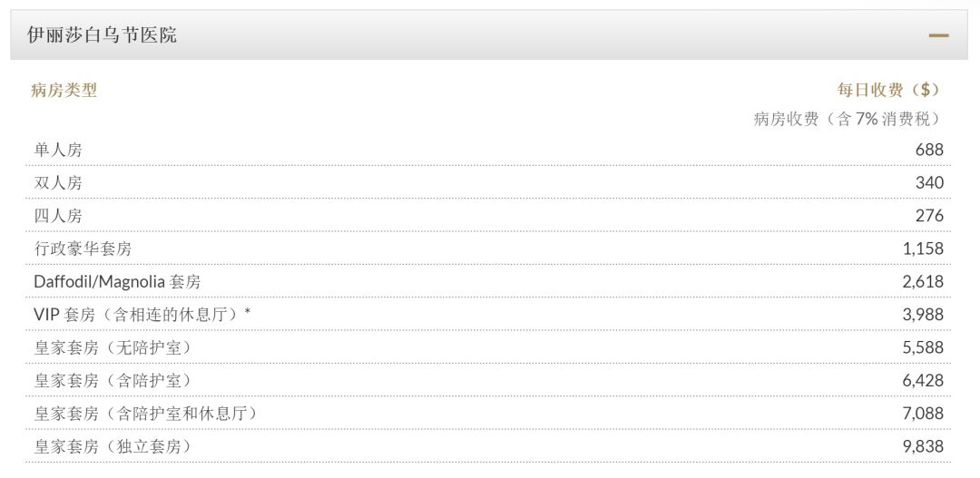Click the 病房收费（含 7% 消费税）note

pos(848,119)
